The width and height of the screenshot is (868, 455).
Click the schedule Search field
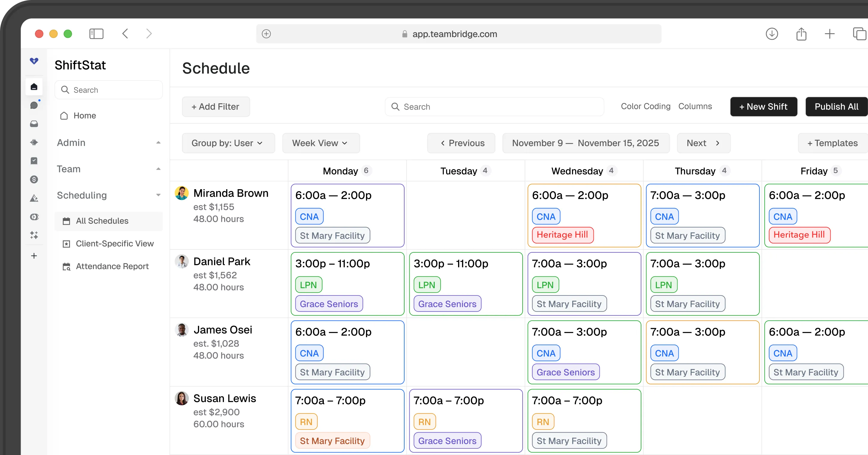494,107
